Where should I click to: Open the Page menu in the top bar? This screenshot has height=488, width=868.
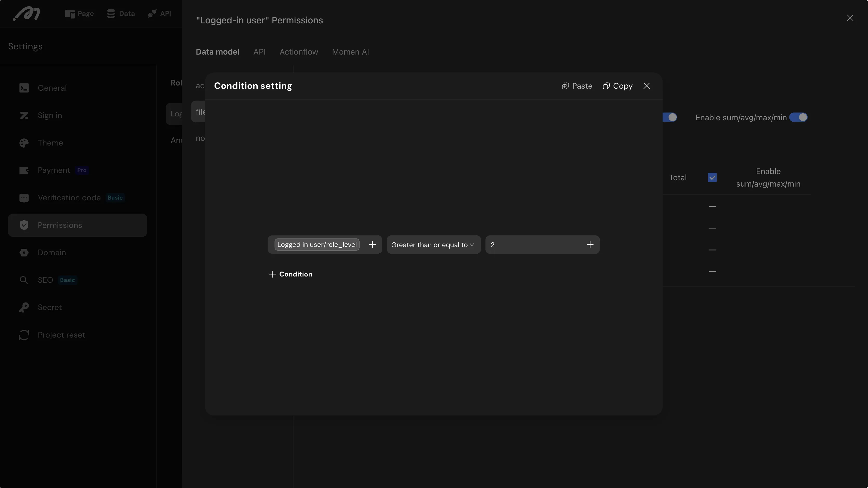pyautogui.click(x=80, y=14)
